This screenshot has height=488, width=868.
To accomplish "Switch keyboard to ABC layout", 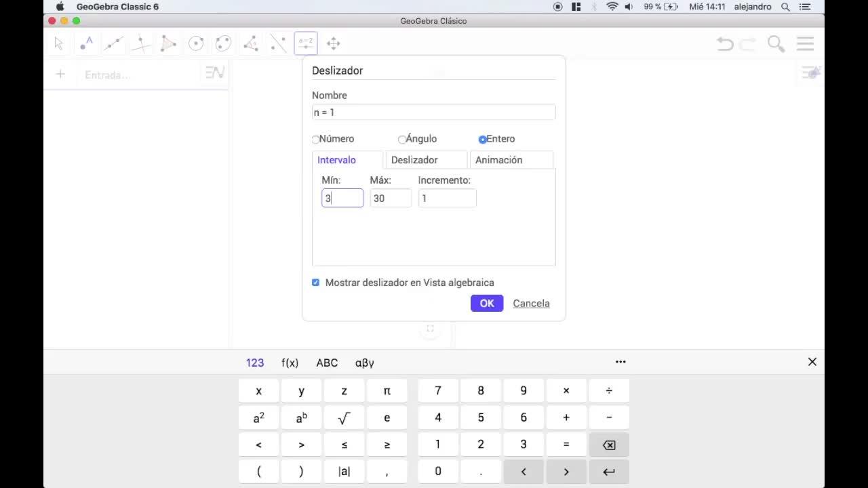I will [327, 363].
